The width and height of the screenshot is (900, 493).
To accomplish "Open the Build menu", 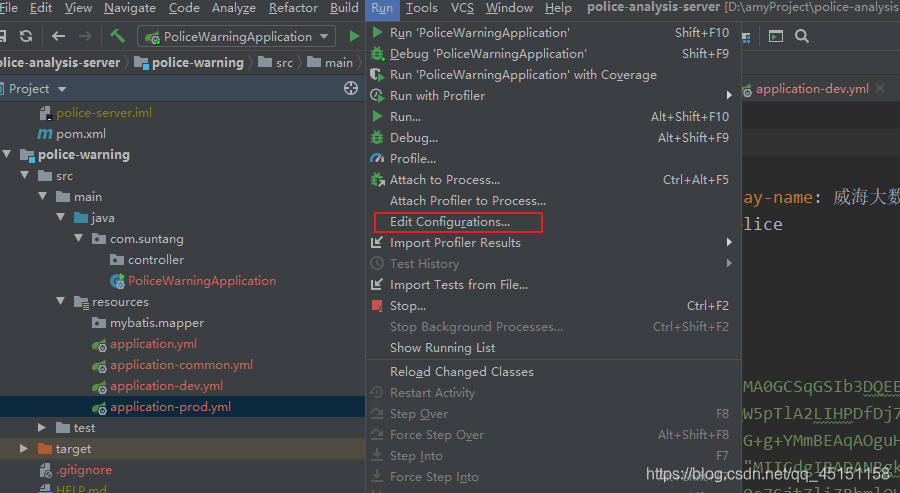I will (x=344, y=8).
